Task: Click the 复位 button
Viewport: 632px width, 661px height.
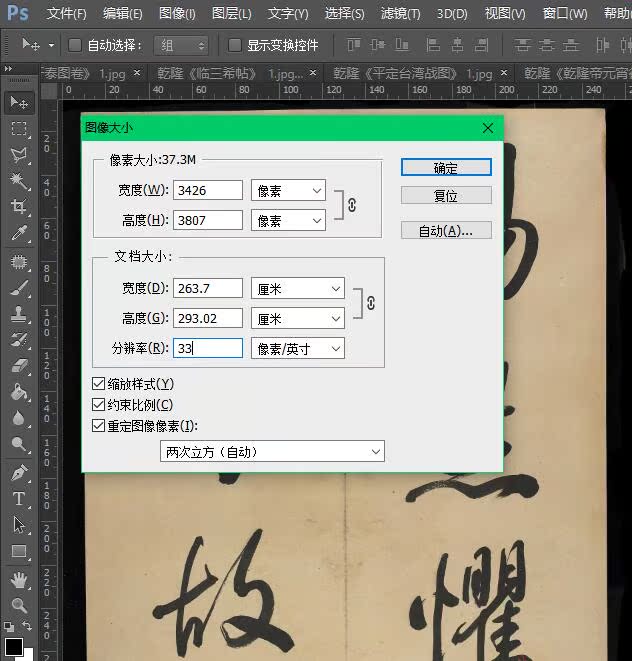Action: (446, 196)
